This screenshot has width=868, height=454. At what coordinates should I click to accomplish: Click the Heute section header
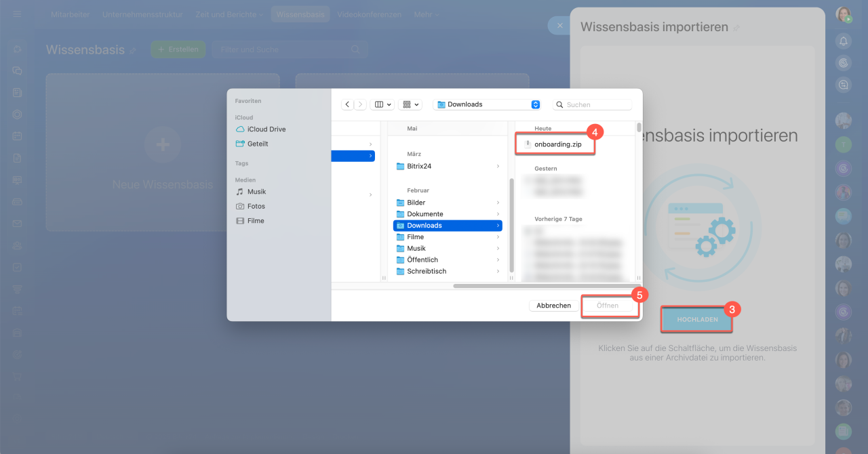(543, 129)
